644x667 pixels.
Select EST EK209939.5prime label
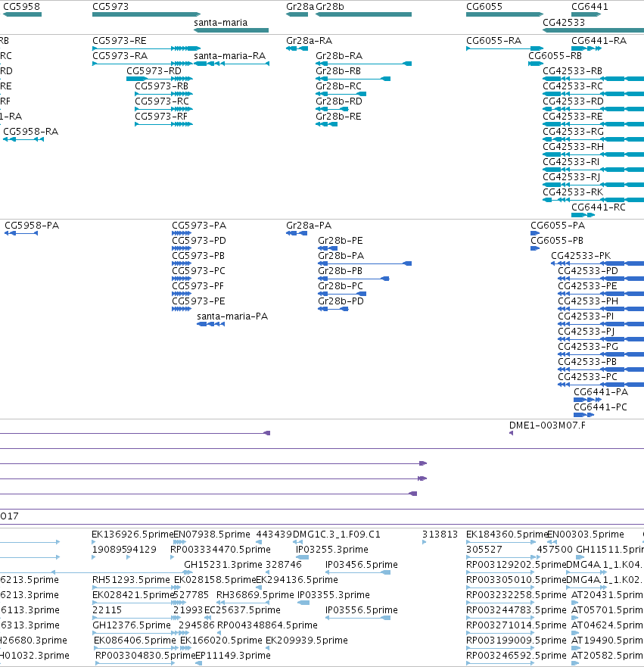click(306, 641)
